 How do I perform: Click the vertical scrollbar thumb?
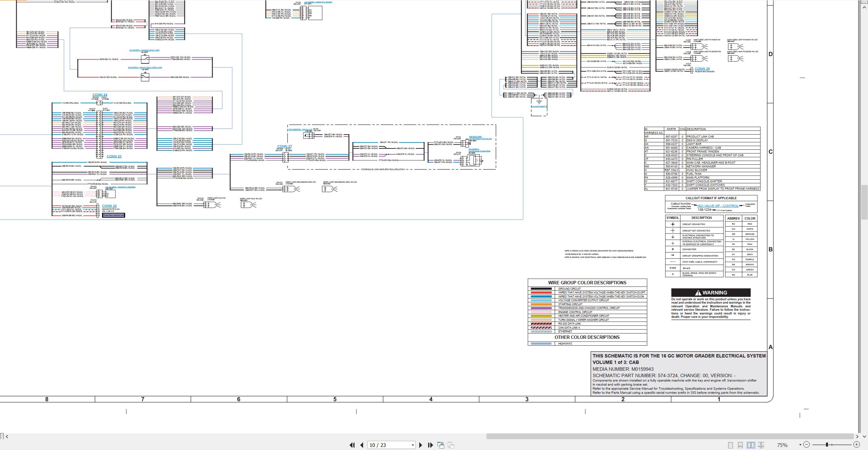click(x=864, y=202)
